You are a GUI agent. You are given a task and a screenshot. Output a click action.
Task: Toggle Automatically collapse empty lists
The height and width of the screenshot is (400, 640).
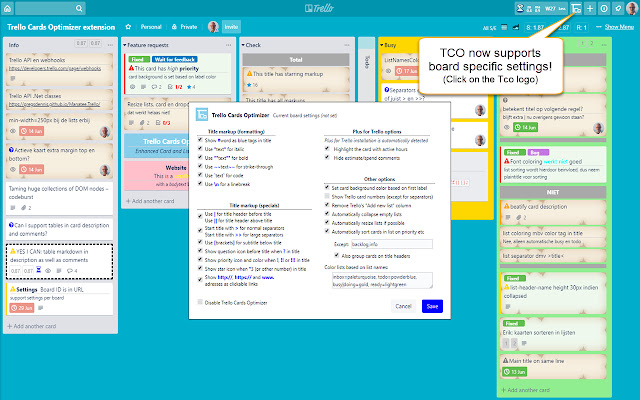pos(327,213)
